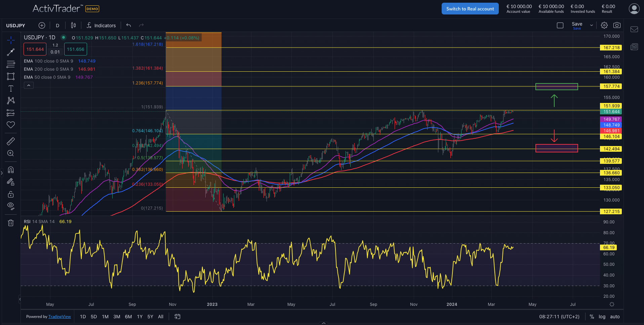Remove drawings with the trash icon
Screen dimensions: 644x325
[11, 223]
